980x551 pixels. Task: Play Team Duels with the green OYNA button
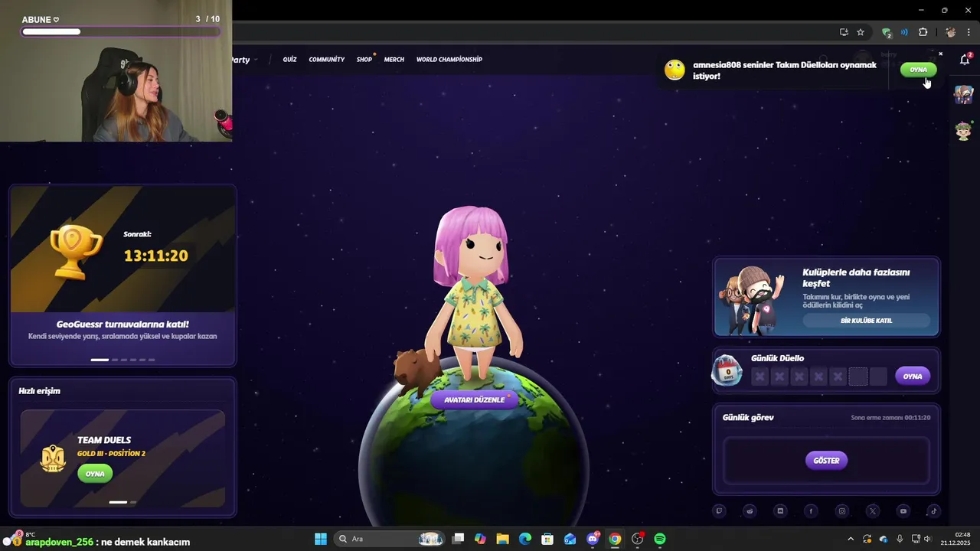pyautogui.click(x=95, y=474)
